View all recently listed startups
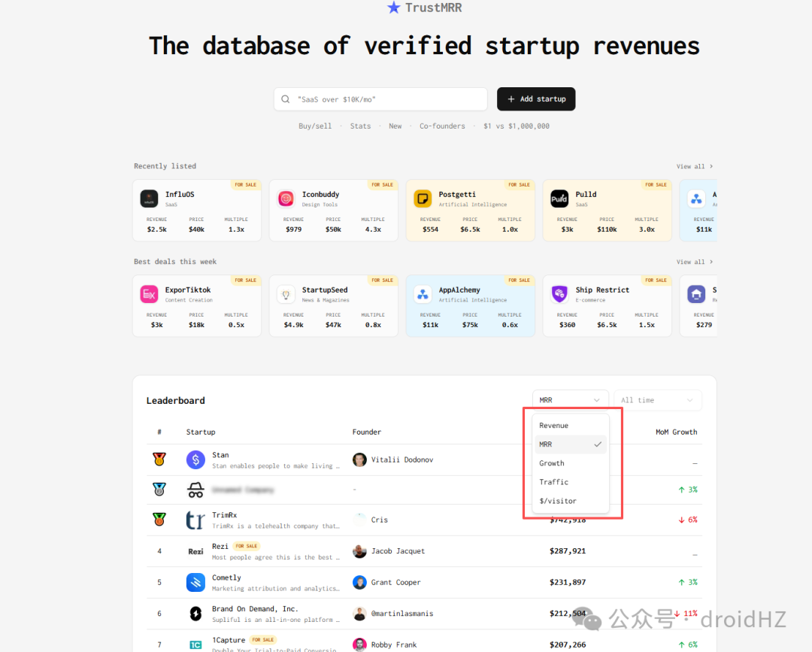The image size is (812, 652). tap(695, 166)
